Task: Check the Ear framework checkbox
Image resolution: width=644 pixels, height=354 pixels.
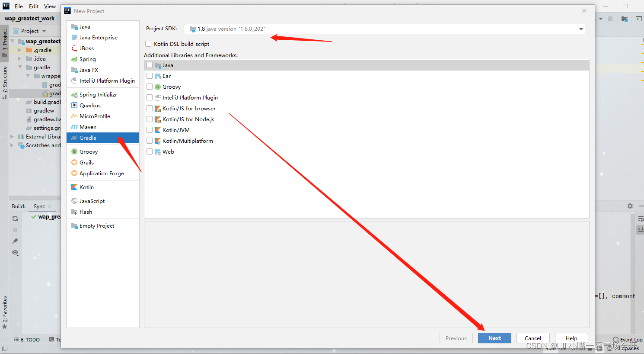Action: 150,76
